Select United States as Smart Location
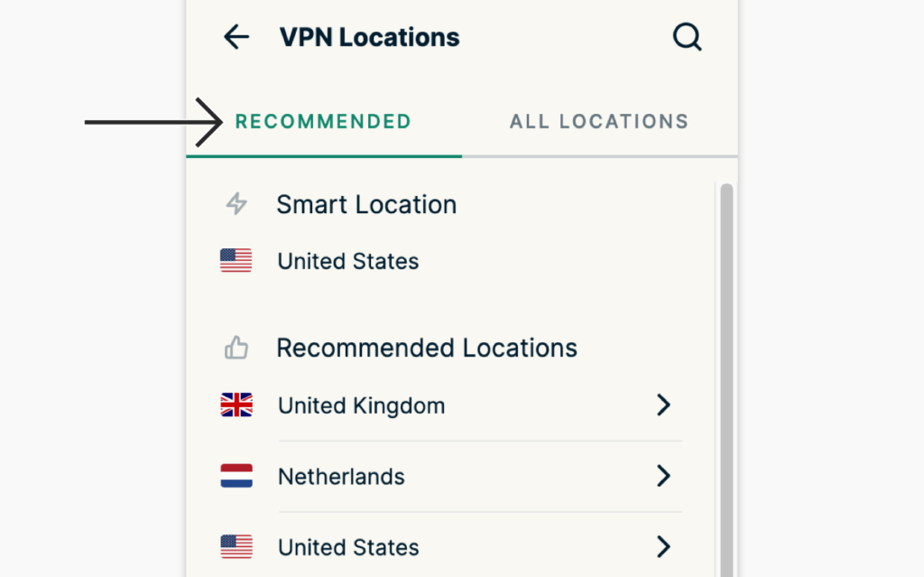The width and height of the screenshot is (924, 577). (x=348, y=261)
